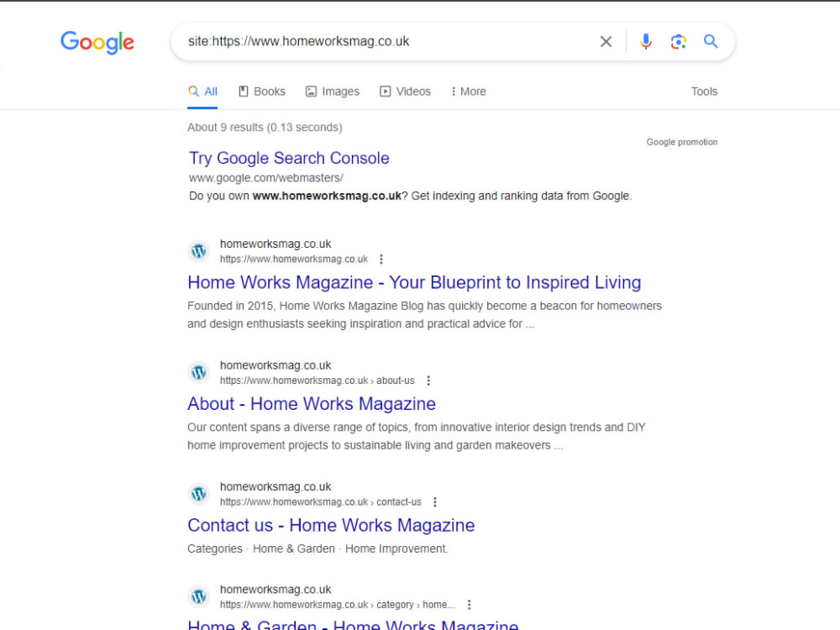Open the Tools options
The image size is (840, 630).
(704, 92)
